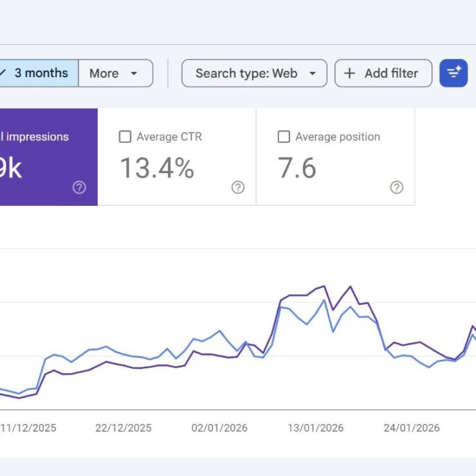Click the 22/12/2025 axis date label
Screen dimensions: 476x476
click(124, 428)
